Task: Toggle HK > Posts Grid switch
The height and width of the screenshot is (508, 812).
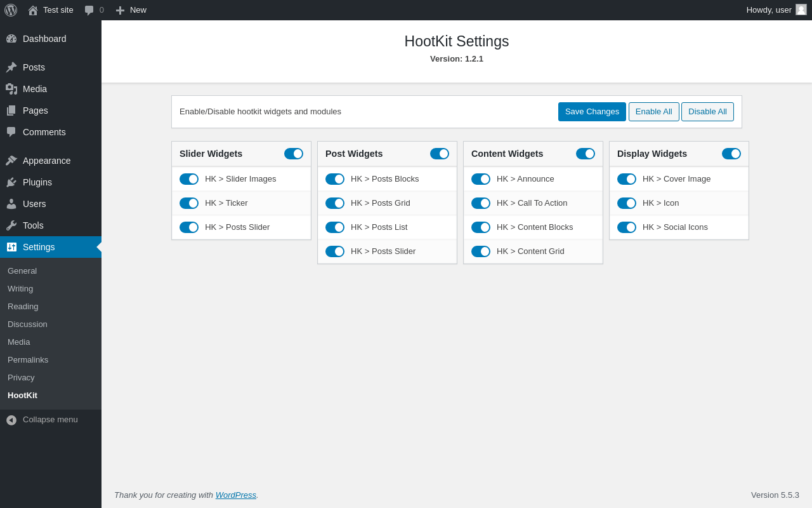Action: pyautogui.click(x=335, y=203)
